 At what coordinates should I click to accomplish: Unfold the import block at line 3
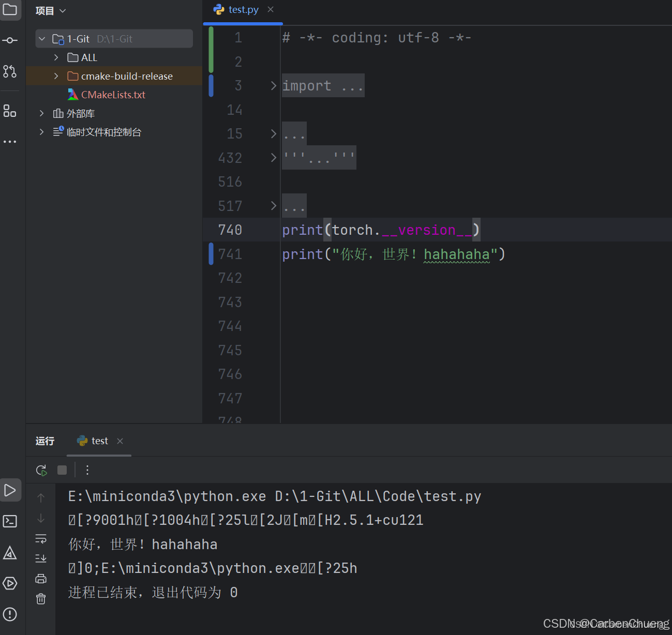point(274,86)
